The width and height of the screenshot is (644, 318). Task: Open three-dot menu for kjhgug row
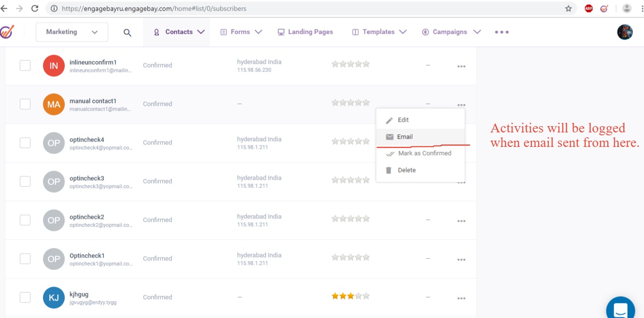(x=461, y=298)
